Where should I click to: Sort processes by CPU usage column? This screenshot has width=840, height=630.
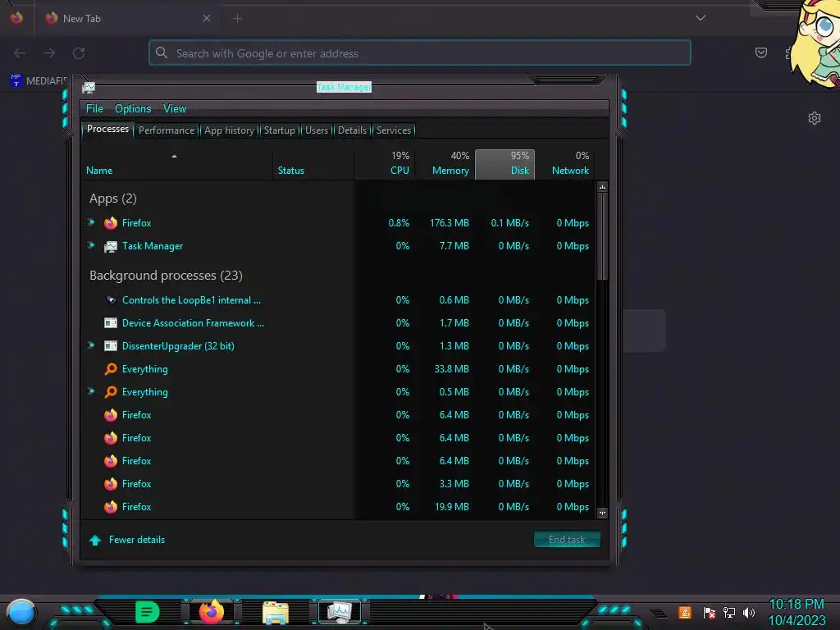coord(385,164)
